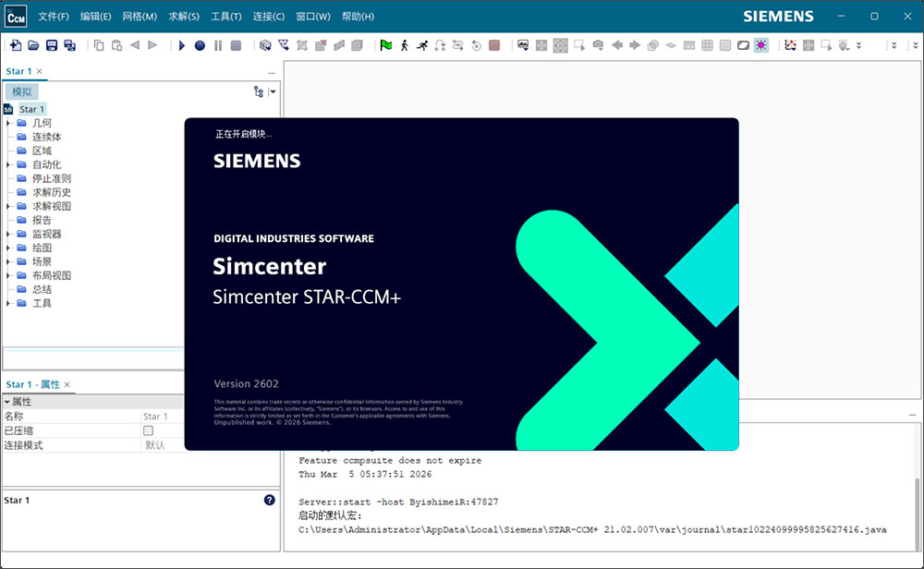Image resolution: width=924 pixels, height=569 pixels.
Task: Click the Load Simulation folder icon
Action: point(33,45)
